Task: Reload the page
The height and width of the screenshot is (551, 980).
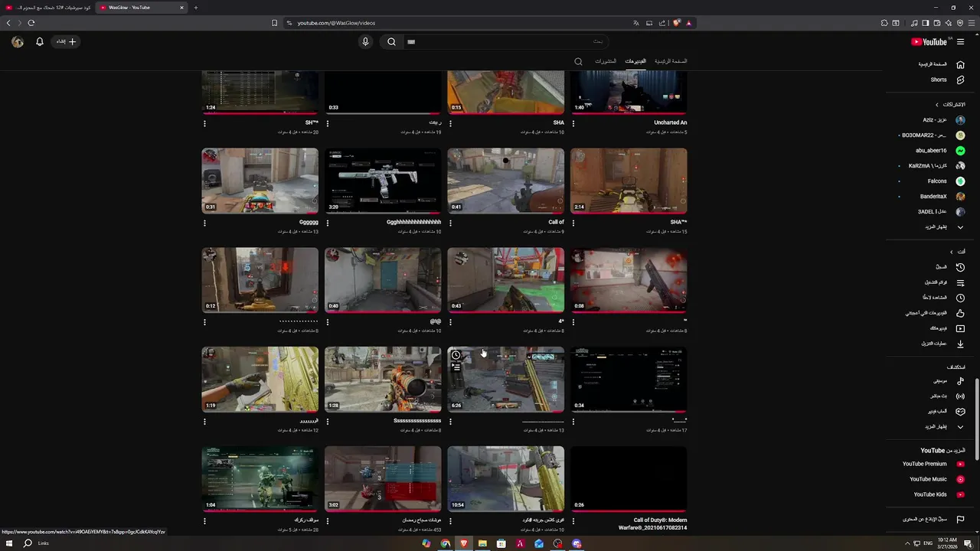Action: pyautogui.click(x=31, y=23)
